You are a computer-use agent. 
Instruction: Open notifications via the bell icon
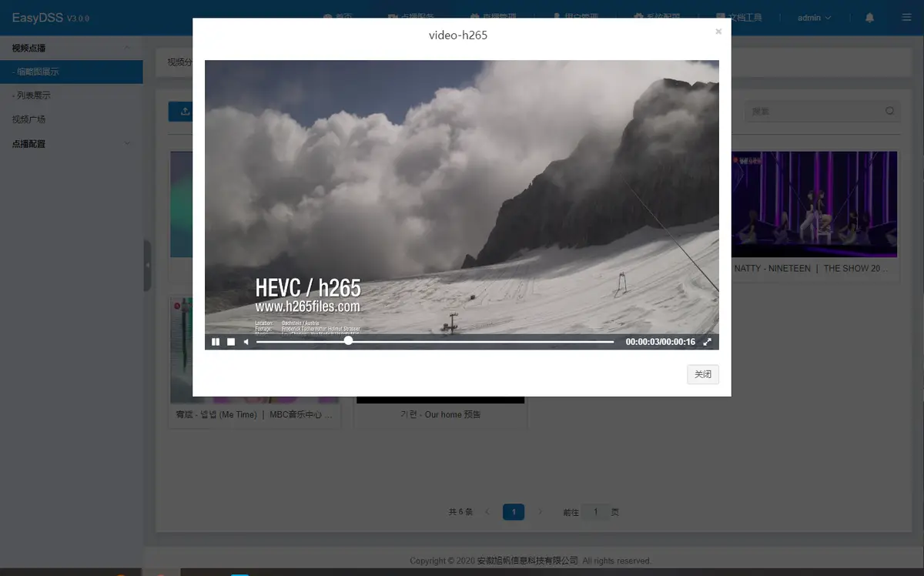(870, 18)
